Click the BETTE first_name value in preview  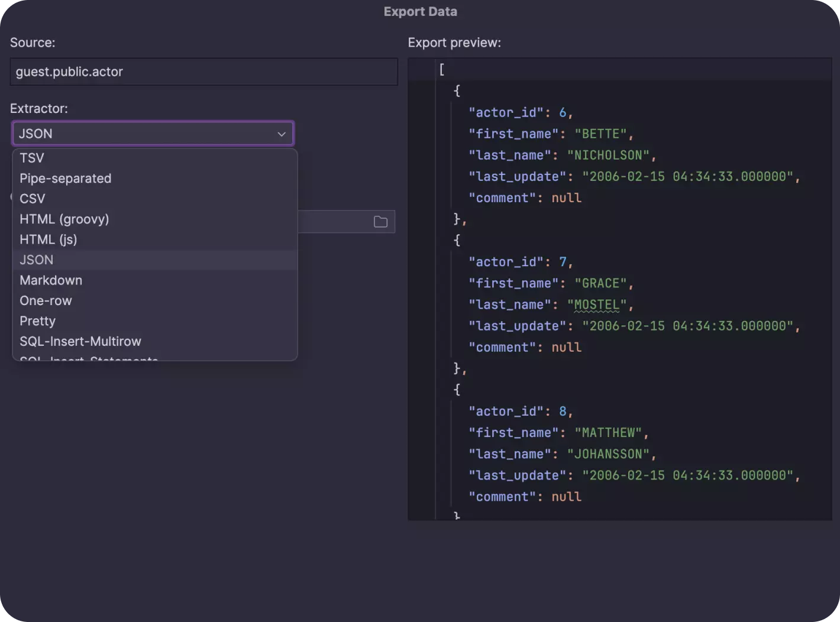click(x=600, y=134)
